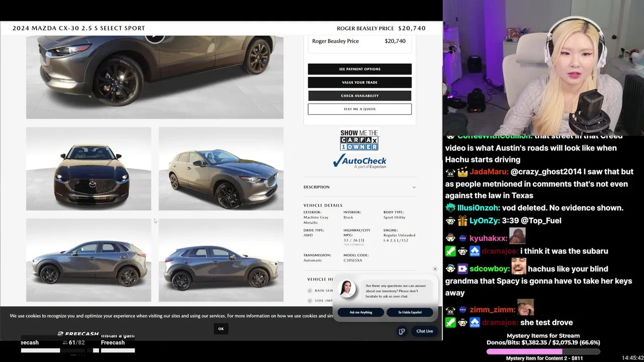Click the Freecash logo in overlay
The image size is (644, 362).
pyautogui.click(x=78, y=334)
